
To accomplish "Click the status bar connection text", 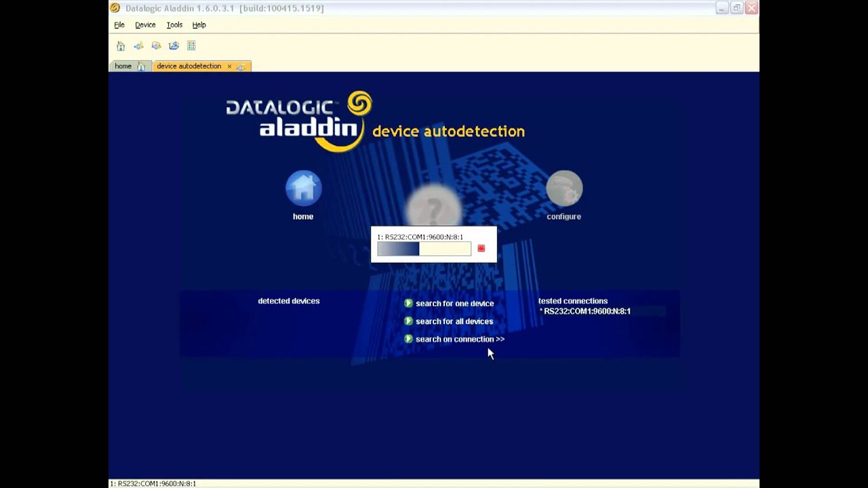I will (x=153, y=484).
